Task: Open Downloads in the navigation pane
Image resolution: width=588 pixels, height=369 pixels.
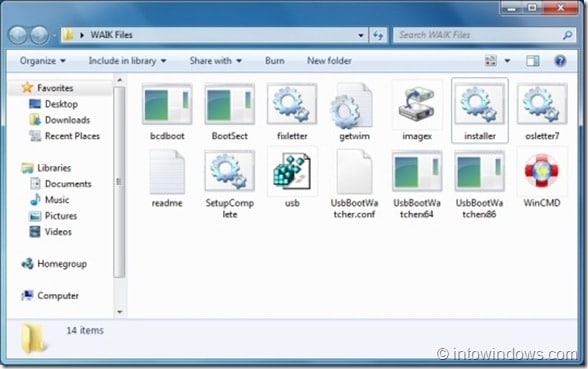Action: [x=67, y=120]
